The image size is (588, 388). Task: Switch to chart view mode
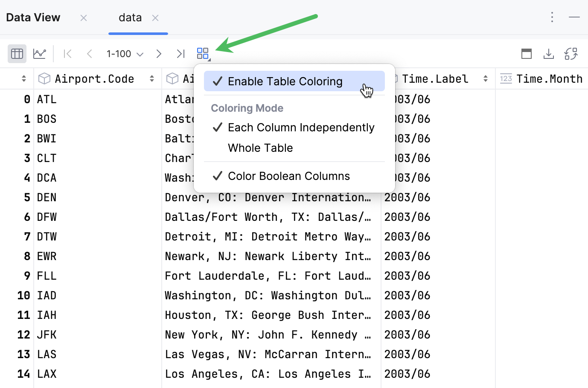[x=40, y=54]
